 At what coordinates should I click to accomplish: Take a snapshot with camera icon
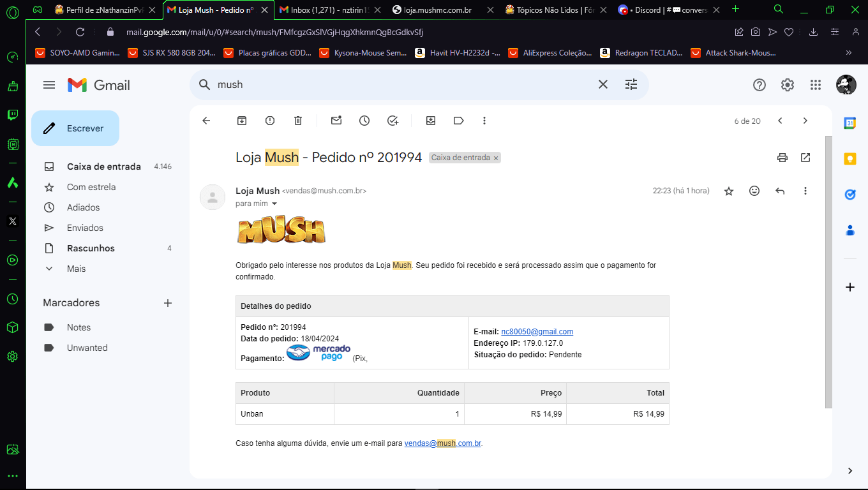click(x=756, y=32)
